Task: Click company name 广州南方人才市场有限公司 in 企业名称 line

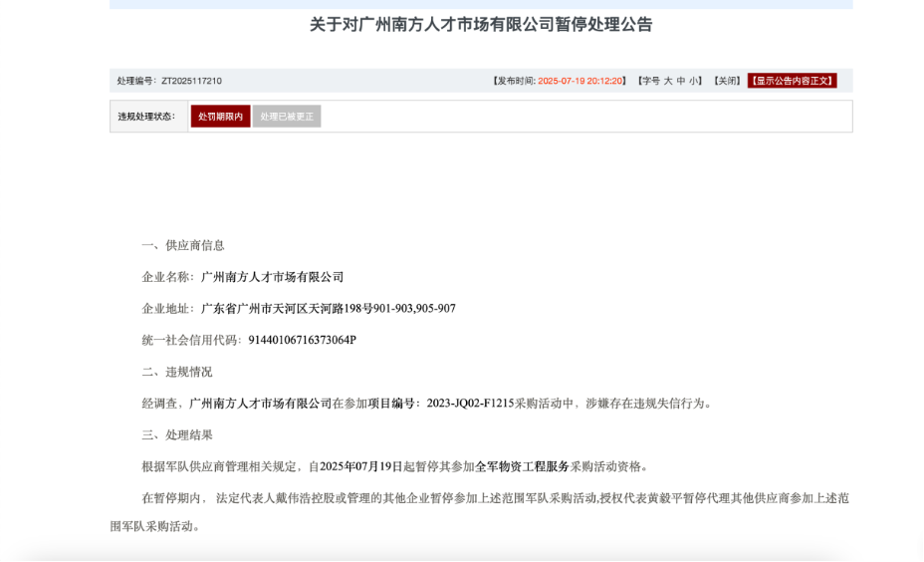Action: [272, 277]
